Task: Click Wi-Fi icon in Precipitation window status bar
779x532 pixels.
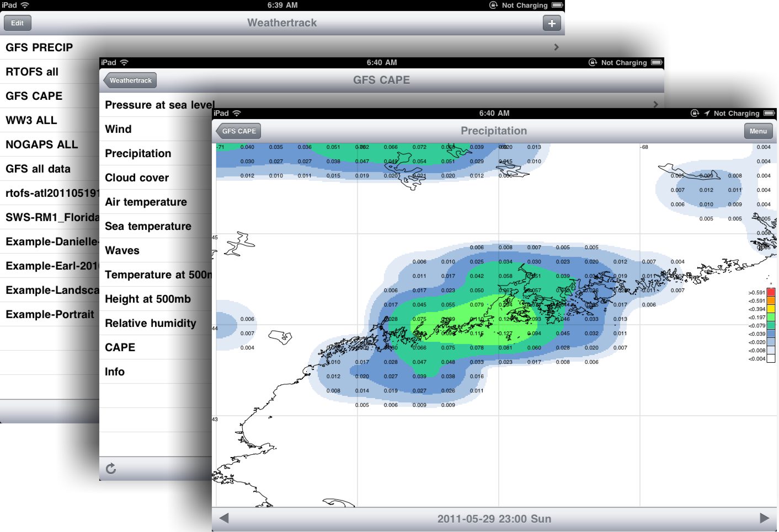Action: [x=237, y=113]
